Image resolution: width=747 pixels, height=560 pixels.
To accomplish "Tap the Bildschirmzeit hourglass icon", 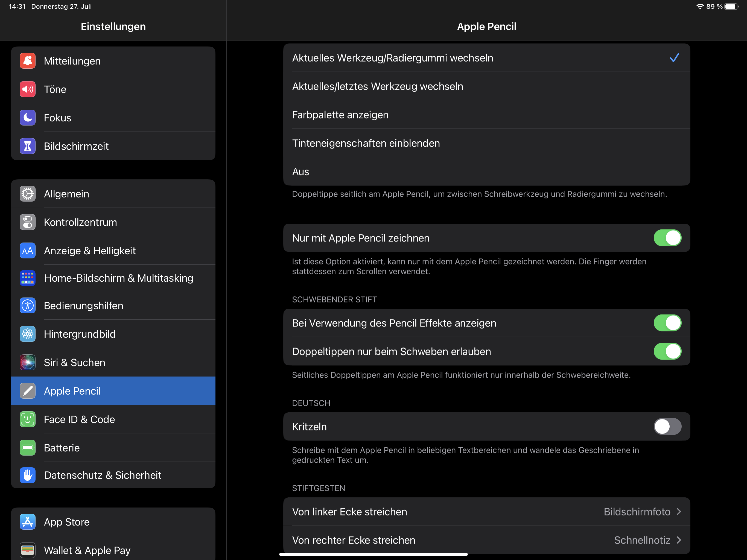I will pos(27,146).
